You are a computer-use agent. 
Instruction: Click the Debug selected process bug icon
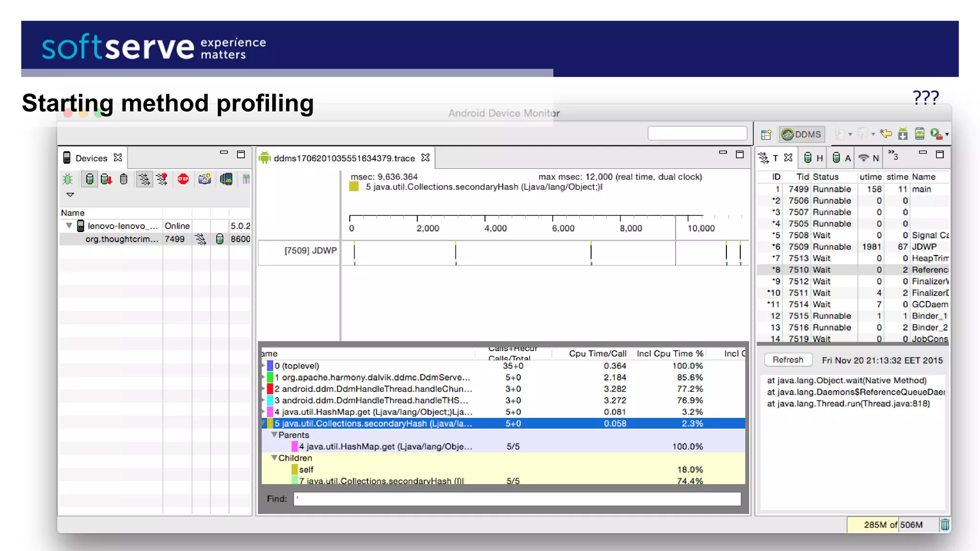[67, 179]
